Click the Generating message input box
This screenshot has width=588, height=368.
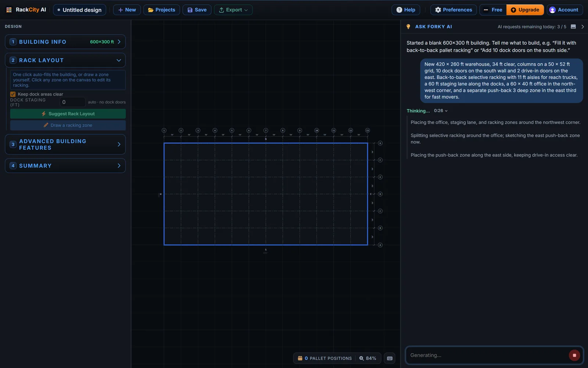(487, 355)
